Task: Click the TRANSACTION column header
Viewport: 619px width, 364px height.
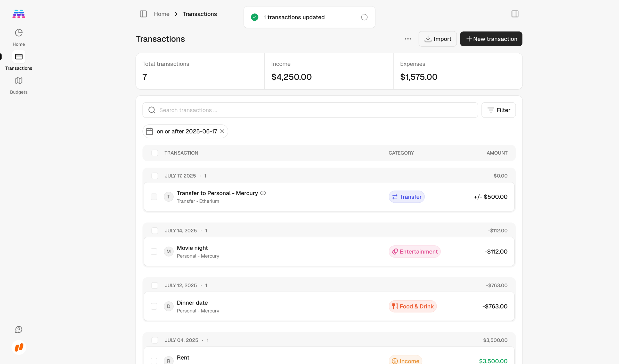Action: pyautogui.click(x=181, y=153)
